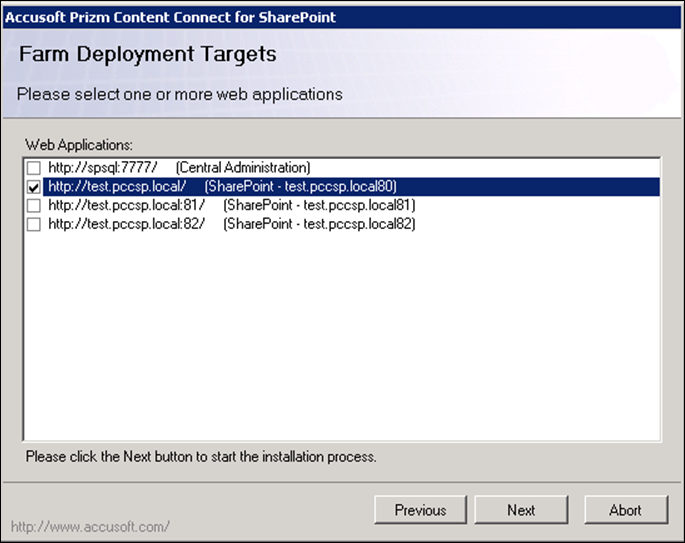
Task: Click the (Central Administration) description text
Action: (242, 168)
